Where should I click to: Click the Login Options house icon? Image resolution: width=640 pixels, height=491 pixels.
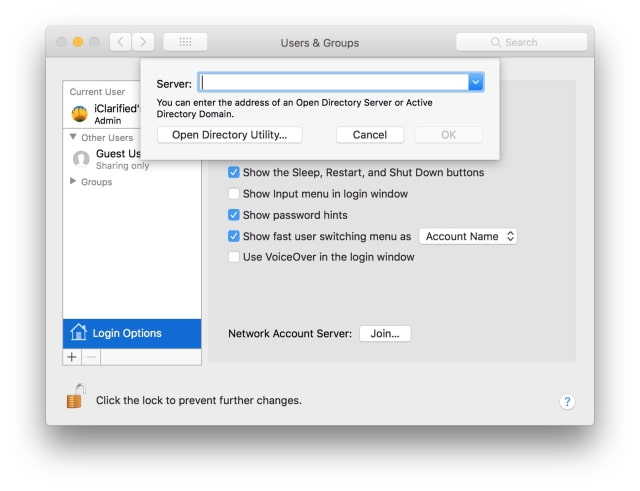78,332
